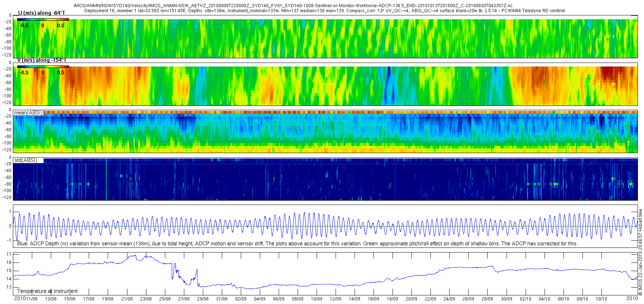644x304 pixels.
Task: Click the '13' temperature axis tick
Action: pos(9,287)
